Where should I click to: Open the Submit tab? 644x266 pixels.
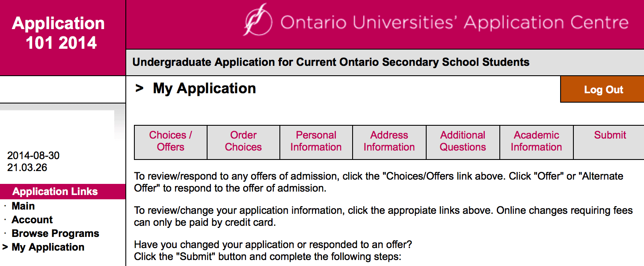coord(610,135)
